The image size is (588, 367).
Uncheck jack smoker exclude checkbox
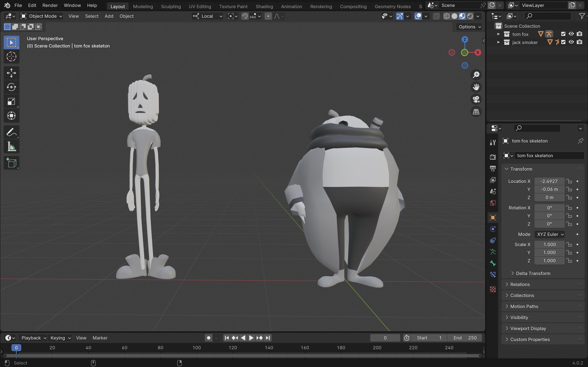pos(563,42)
